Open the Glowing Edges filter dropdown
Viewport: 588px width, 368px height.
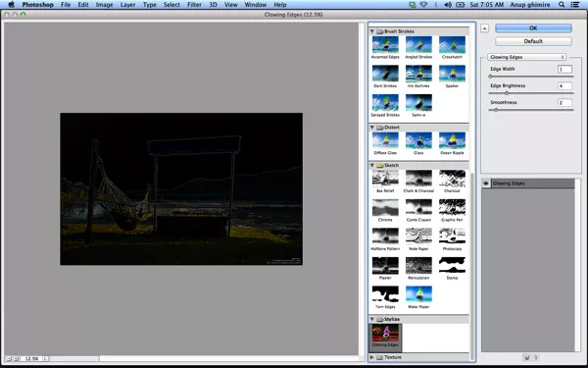coord(526,57)
